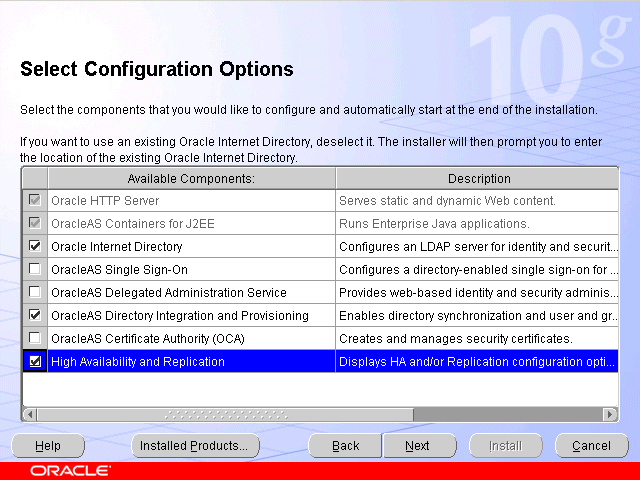The width and height of the screenshot is (640, 480).
Task: Select OracleAS Certificate Authority (OCA) label
Action: tap(148, 338)
